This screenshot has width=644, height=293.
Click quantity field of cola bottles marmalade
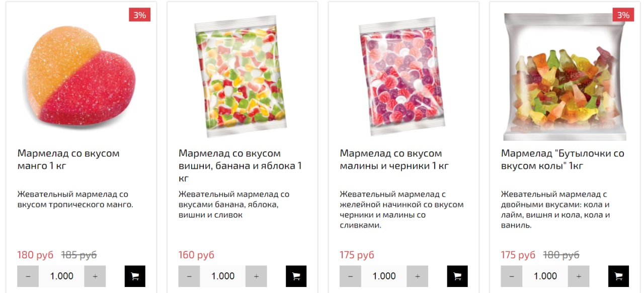[x=545, y=276]
